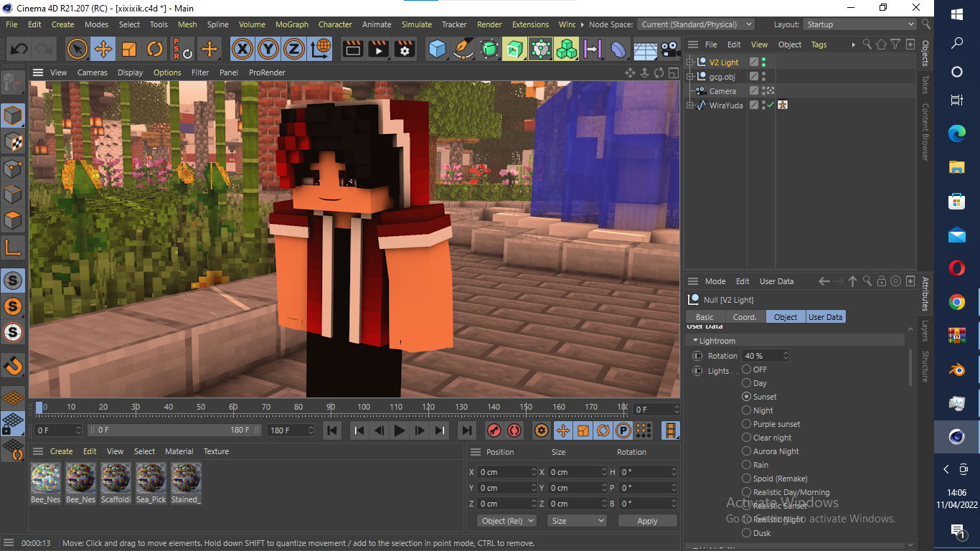Add a Cube primitive object
The width and height of the screenshot is (980, 551).
[437, 49]
